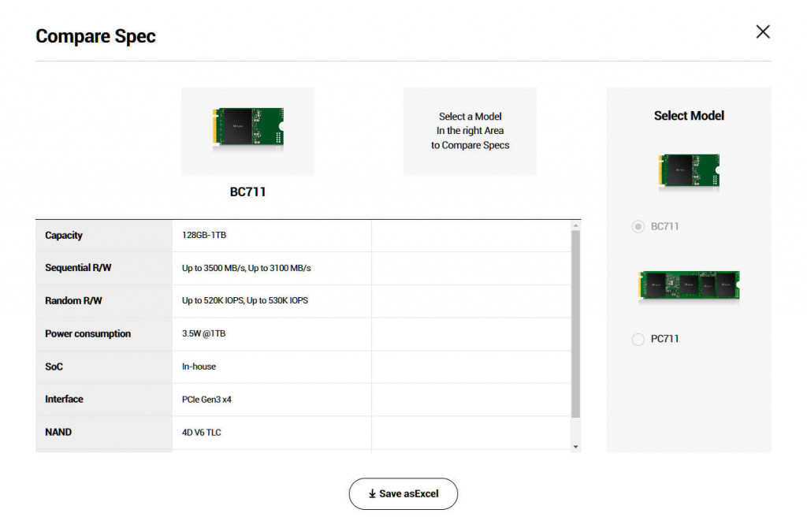Click the '3.5W @1TB' value

tap(203, 333)
